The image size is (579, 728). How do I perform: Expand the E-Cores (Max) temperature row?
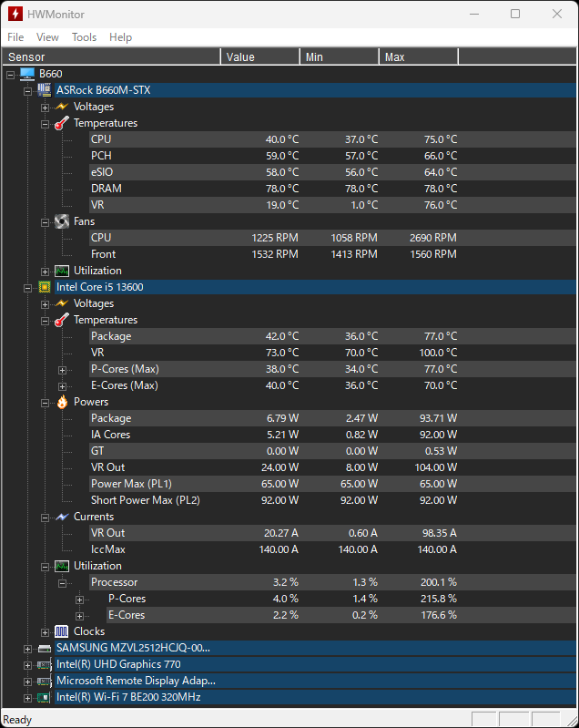62,386
